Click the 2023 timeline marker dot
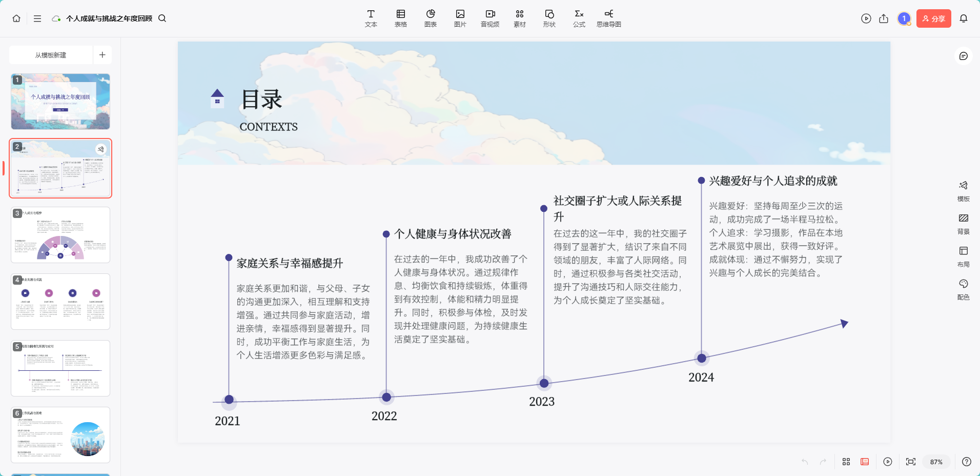980x476 pixels. [544, 383]
